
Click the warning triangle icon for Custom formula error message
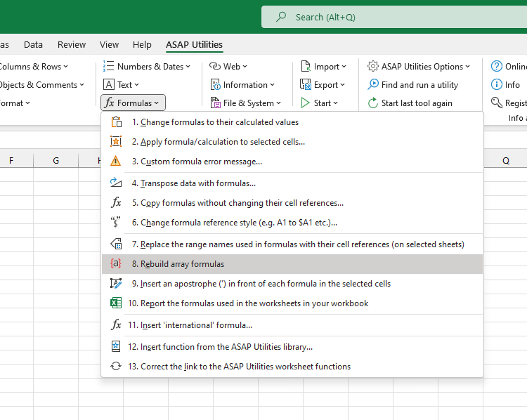pyautogui.click(x=116, y=162)
